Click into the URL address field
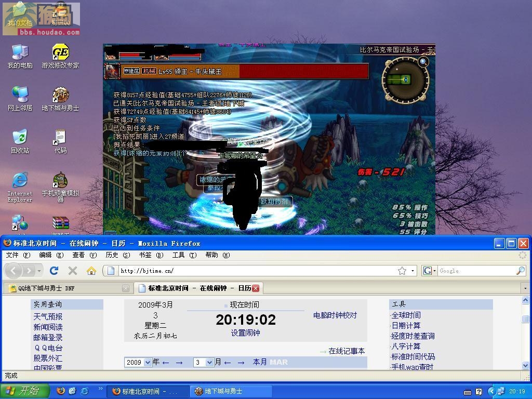532x399 pixels. coord(258,271)
